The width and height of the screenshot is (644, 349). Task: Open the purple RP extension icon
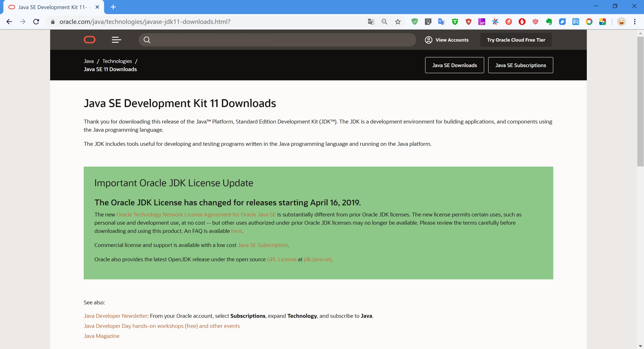coord(482,22)
